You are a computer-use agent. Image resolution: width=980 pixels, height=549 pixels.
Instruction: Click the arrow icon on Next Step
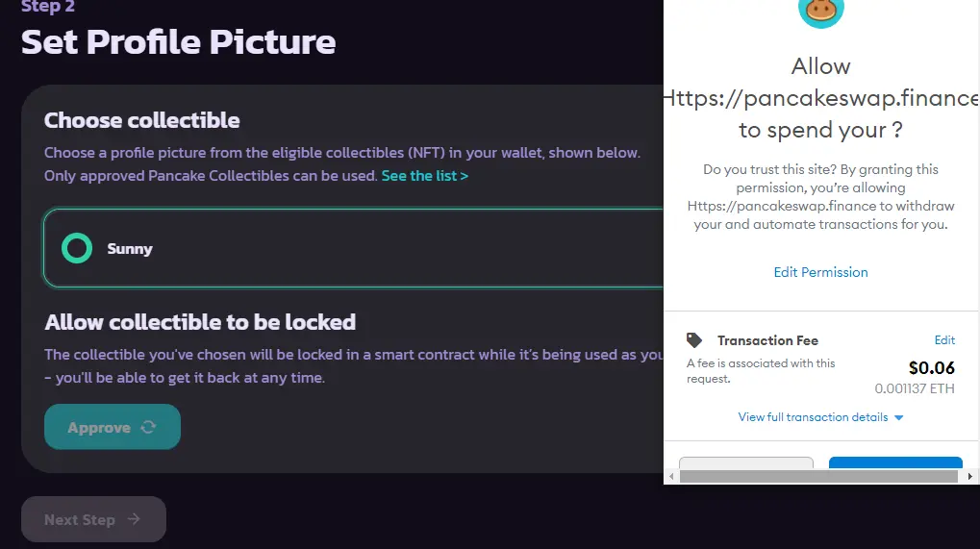[x=134, y=519]
